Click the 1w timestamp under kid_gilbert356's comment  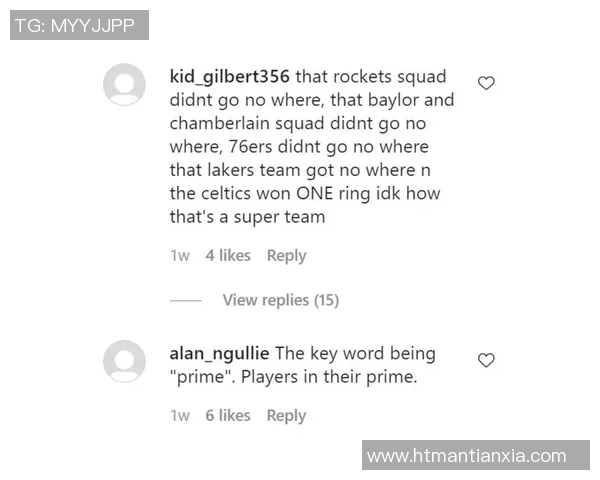click(180, 256)
